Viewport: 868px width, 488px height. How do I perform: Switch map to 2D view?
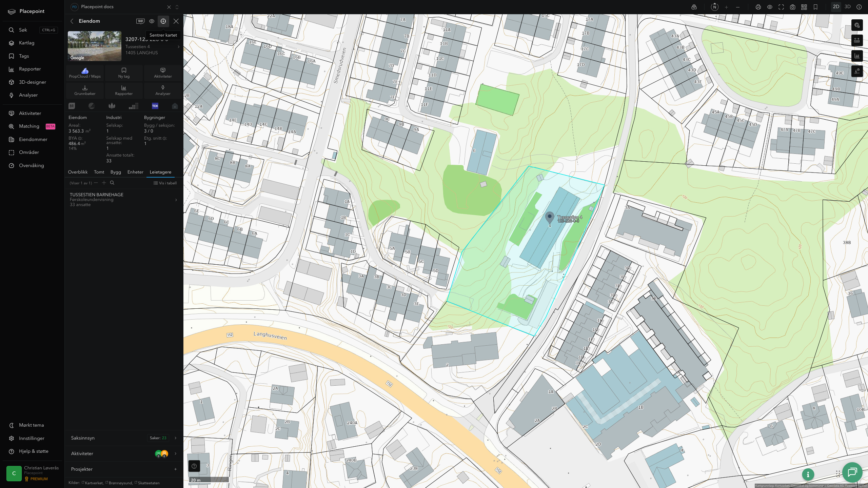coord(836,7)
